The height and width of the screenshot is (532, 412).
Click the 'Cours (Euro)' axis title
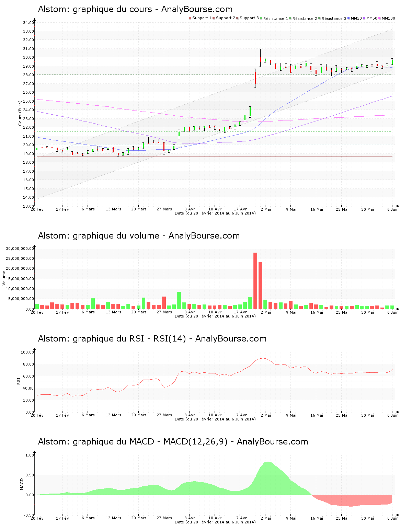20,113
